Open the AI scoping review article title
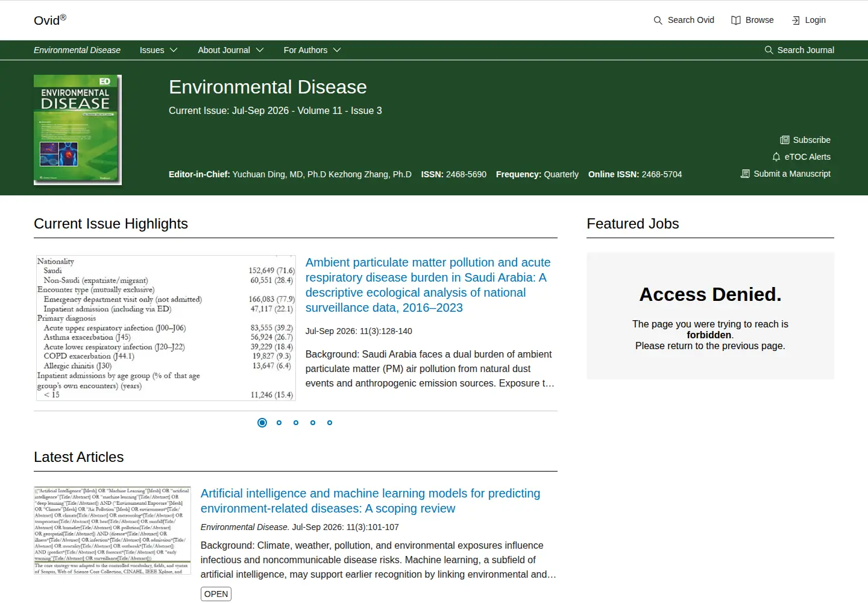 coord(370,501)
